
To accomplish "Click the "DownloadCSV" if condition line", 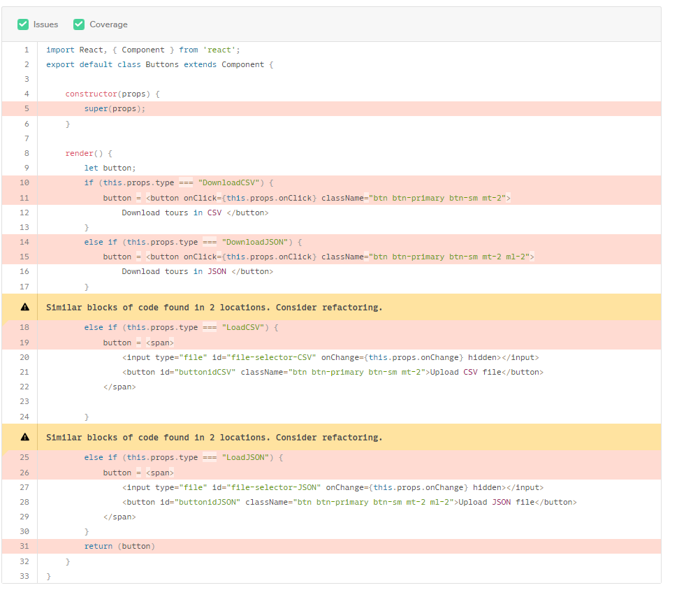I will tap(179, 182).
